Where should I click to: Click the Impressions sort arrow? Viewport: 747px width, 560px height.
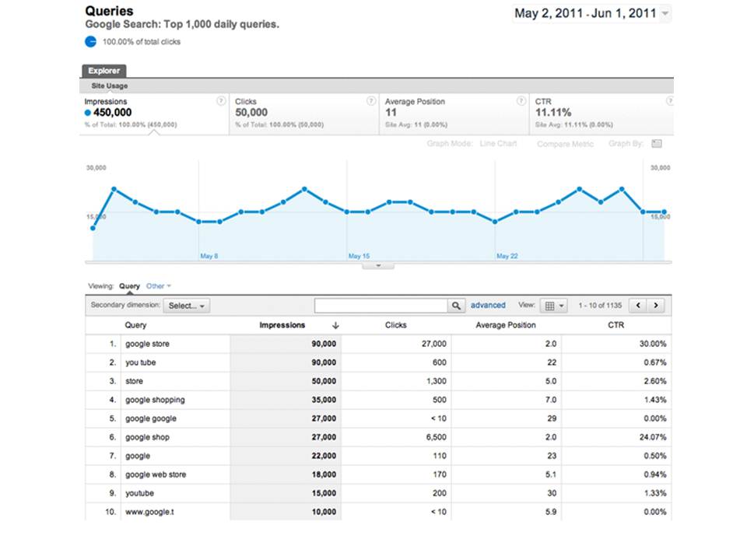pos(335,326)
